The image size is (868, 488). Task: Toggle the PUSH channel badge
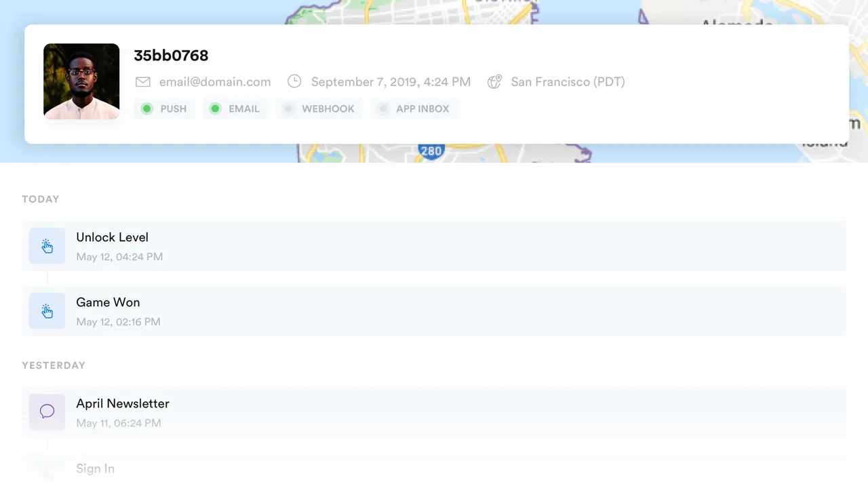[x=165, y=108]
